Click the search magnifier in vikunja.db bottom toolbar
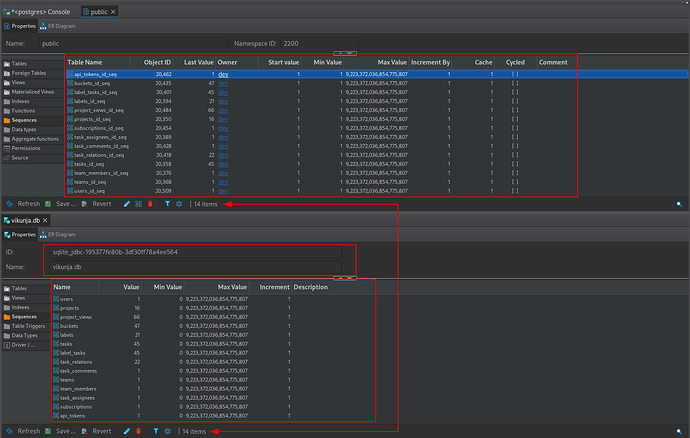This screenshot has height=438, width=690. point(679,431)
